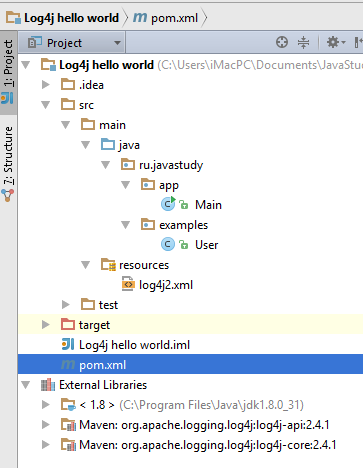
Task: Click the pom.xml breadcrumb
Action: [x=166, y=18]
